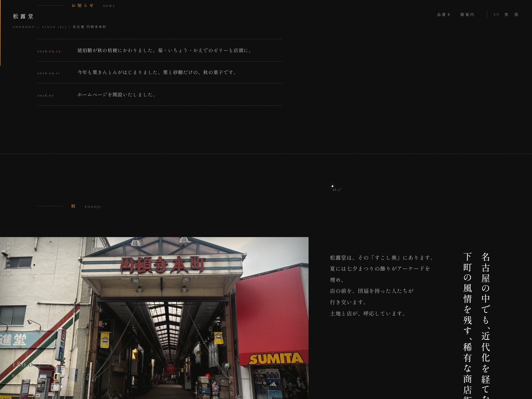Click the お知らせ section heading
The image size is (532, 399).
83,6
